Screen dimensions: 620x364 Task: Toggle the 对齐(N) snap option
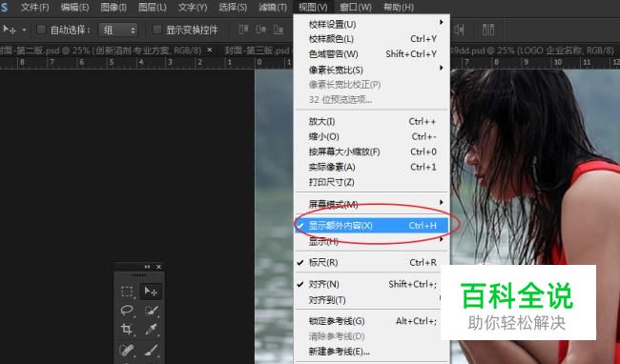[x=372, y=284]
